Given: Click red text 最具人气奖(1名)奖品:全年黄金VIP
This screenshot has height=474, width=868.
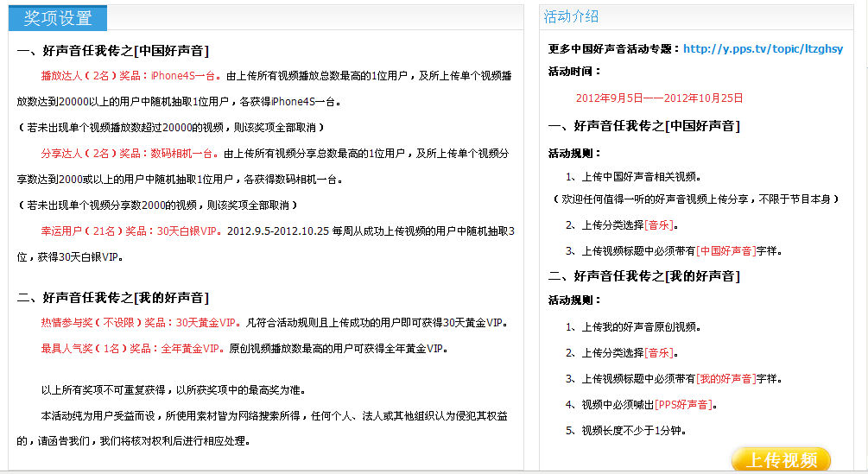Looking at the screenshot, I should (133, 349).
